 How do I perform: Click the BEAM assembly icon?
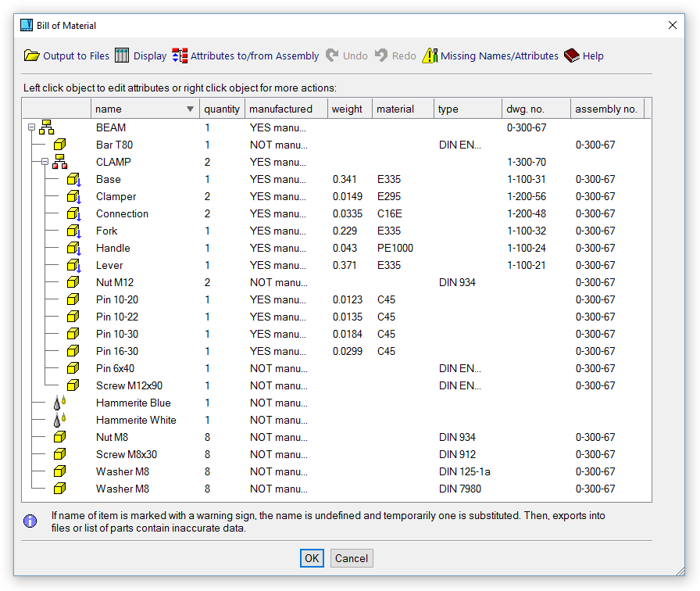[47, 127]
